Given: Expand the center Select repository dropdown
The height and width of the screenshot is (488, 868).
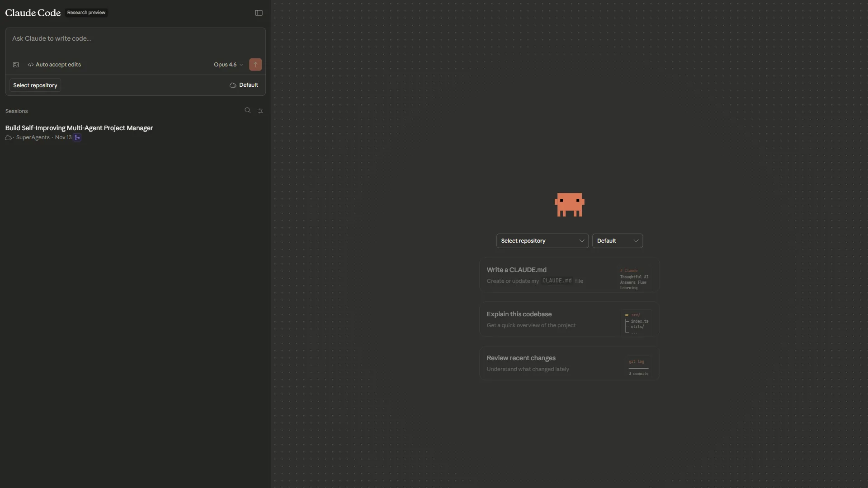Looking at the screenshot, I should [542, 241].
